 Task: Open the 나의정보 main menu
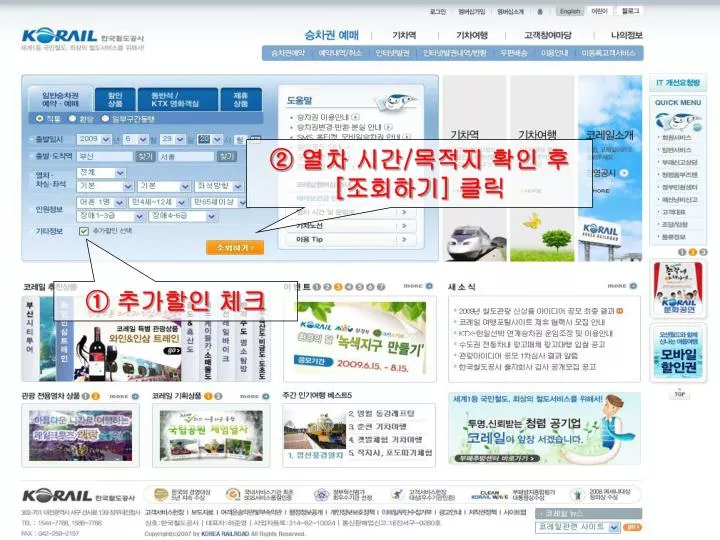pyautogui.click(x=626, y=35)
